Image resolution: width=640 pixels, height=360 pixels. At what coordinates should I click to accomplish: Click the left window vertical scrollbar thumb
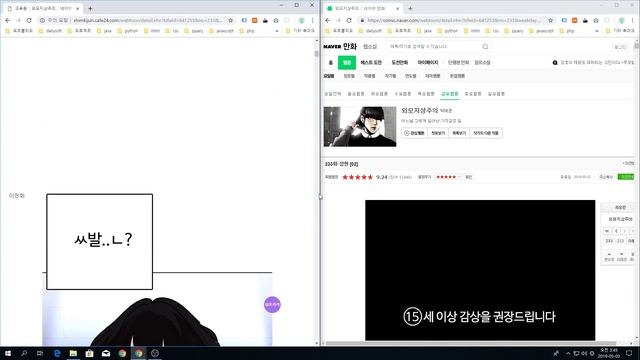316,54
